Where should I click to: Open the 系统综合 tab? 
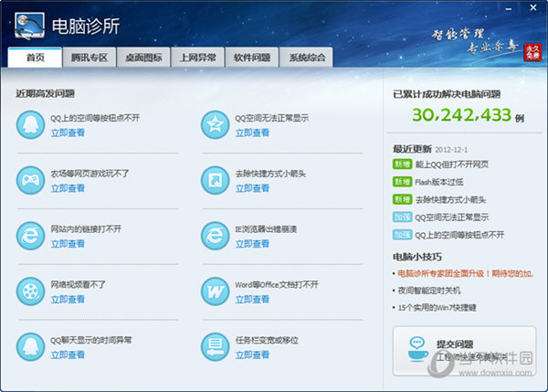coord(307,58)
